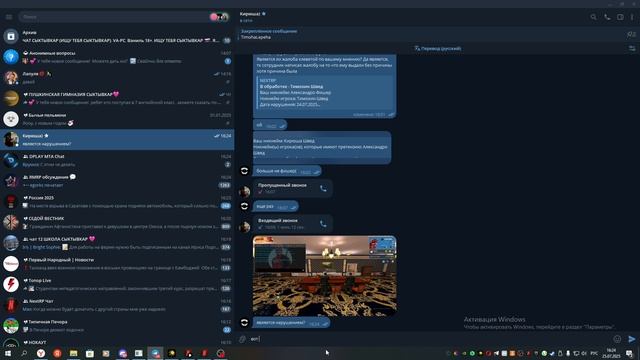Open the chat with the "давай" preview
The image size is (640, 360).
point(117,78)
